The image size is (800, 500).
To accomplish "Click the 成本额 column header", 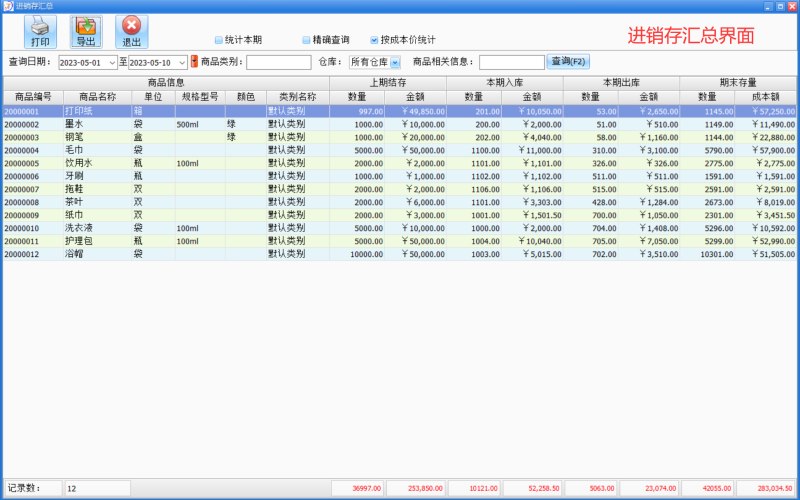I will tap(765, 97).
